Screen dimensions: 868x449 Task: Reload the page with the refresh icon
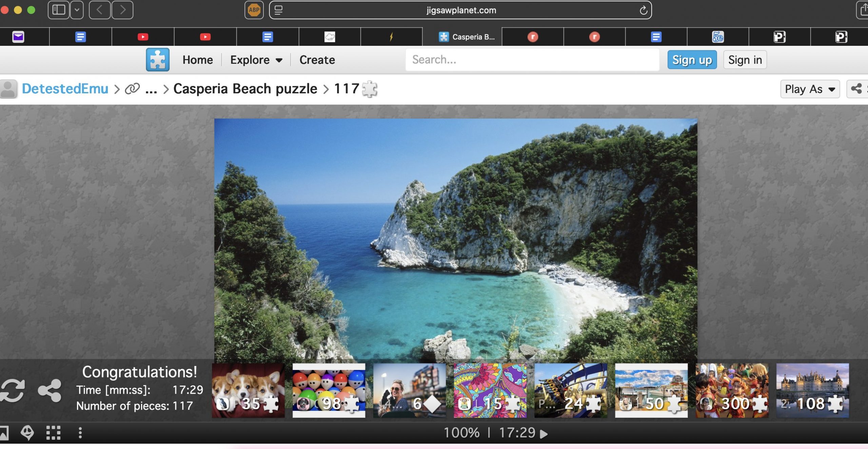(x=643, y=10)
